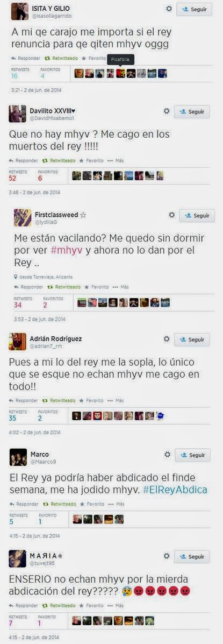Screen dimensions: 223x644
Task: Click gear icon beside Adrián Rodríguez's Seguir
Action: coord(167,339)
